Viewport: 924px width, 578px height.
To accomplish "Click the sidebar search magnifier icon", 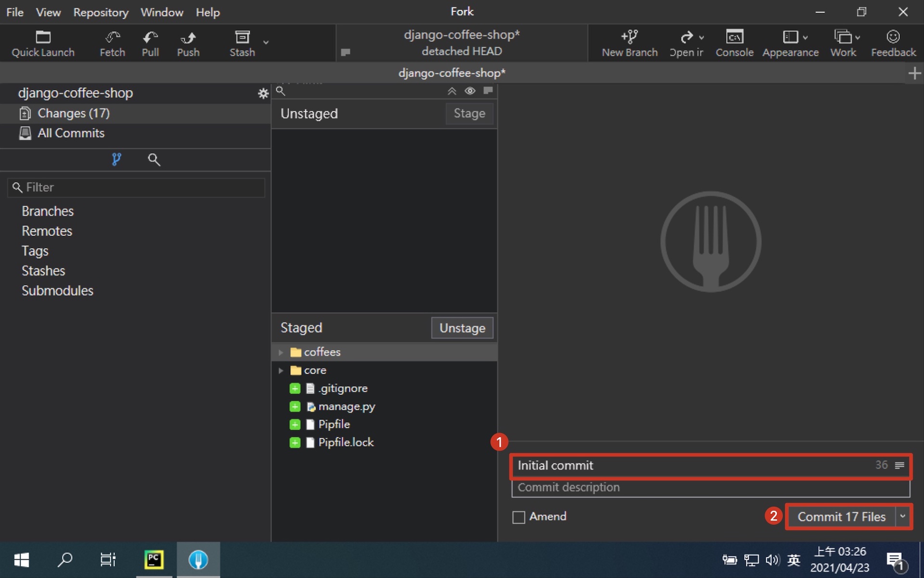I will coord(154,159).
